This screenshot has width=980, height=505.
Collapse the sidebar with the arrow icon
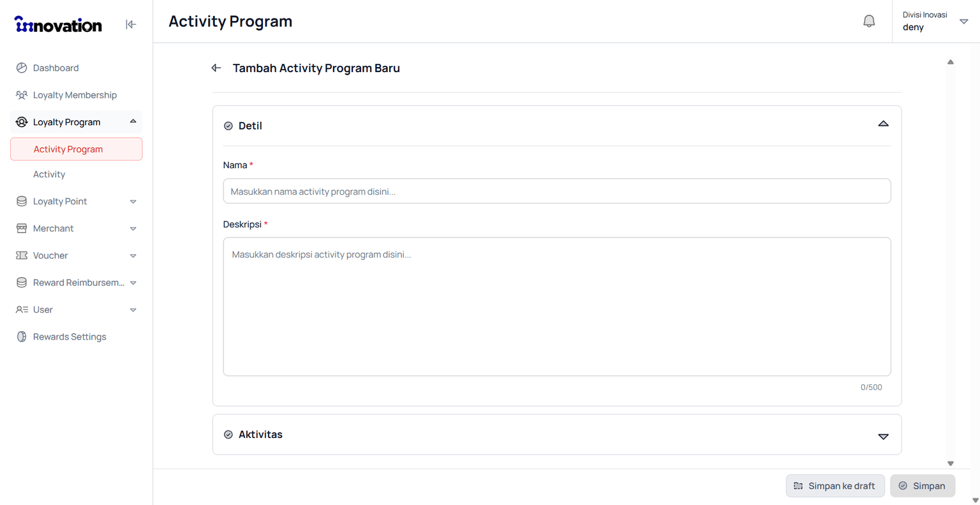(x=131, y=24)
